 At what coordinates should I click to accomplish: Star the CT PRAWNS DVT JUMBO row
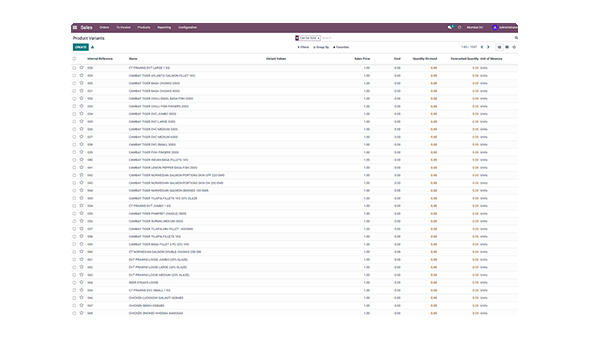pos(81,206)
